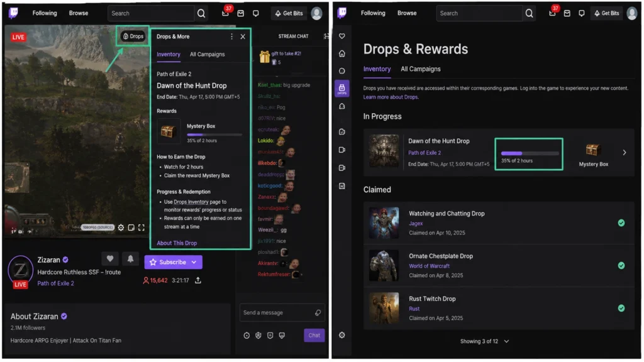This screenshot has height=362, width=644.
Task: Click the share icon beside 3:21:17 uptime
Action: (x=198, y=280)
